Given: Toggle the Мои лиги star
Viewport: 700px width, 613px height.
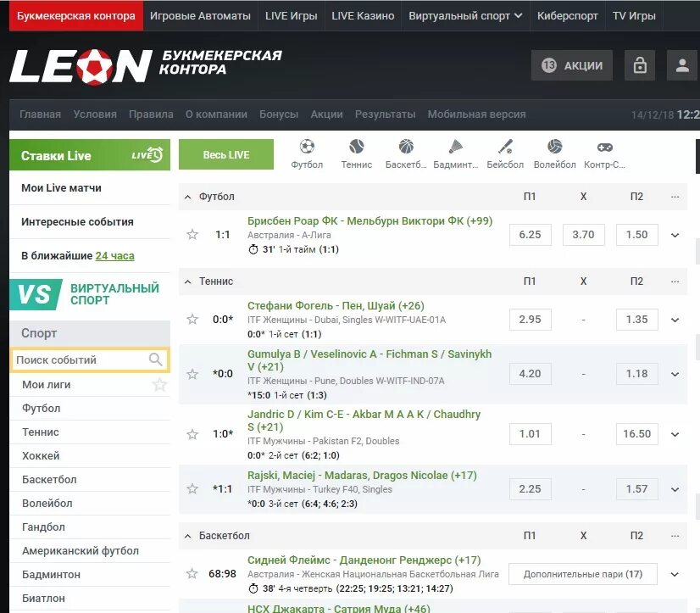Looking at the screenshot, I should coord(159,385).
